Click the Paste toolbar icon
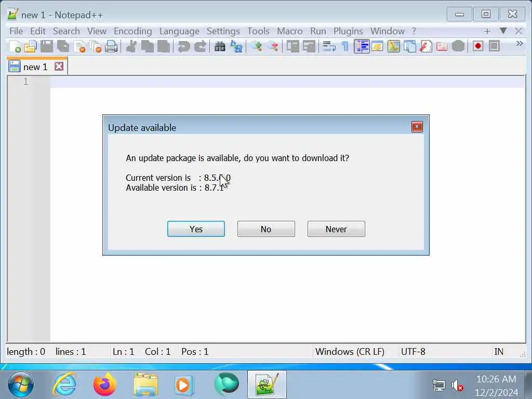 (x=163, y=46)
